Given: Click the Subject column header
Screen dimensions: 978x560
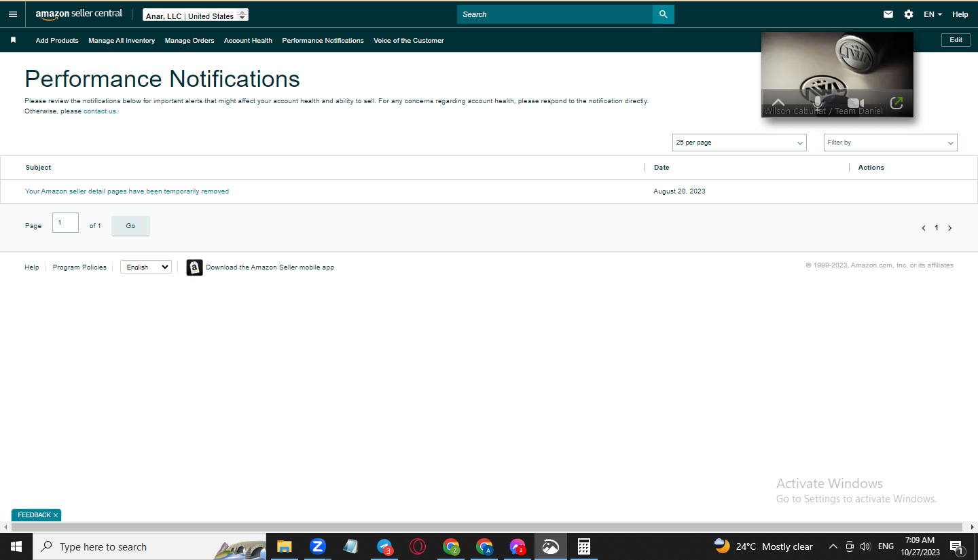Looking at the screenshot, I should (x=39, y=168).
